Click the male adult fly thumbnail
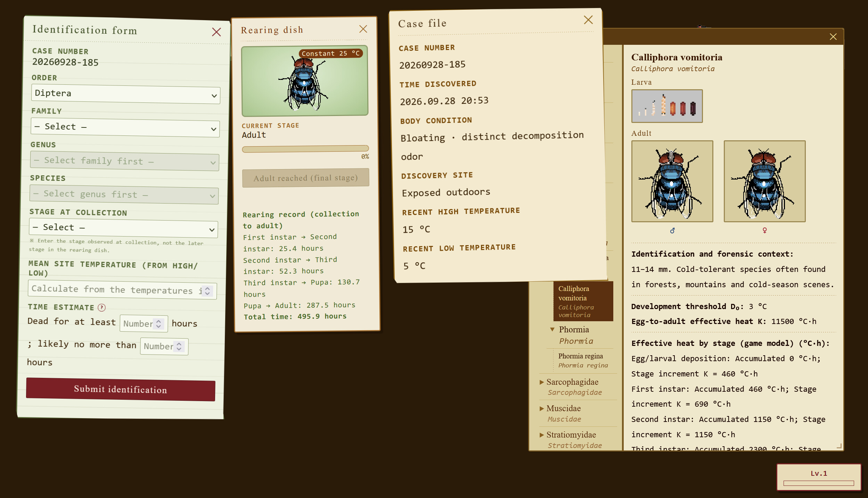 [672, 181]
